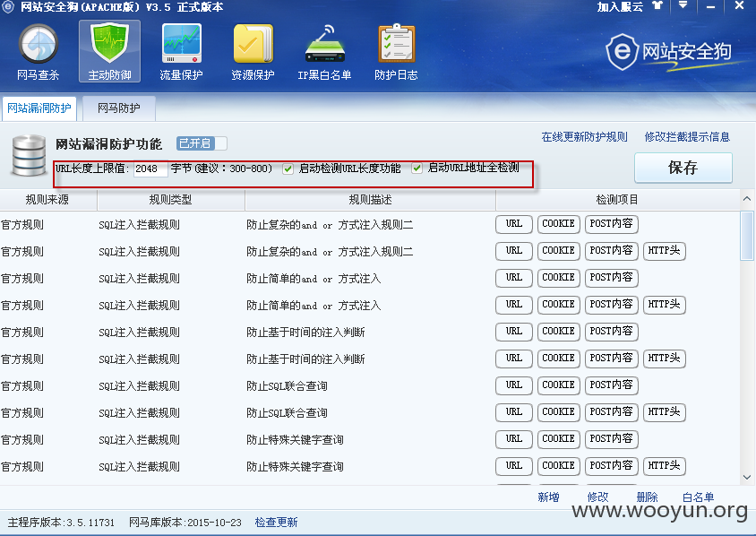
Task: Click the rule list scrollbar thumb
Action: 747,236
